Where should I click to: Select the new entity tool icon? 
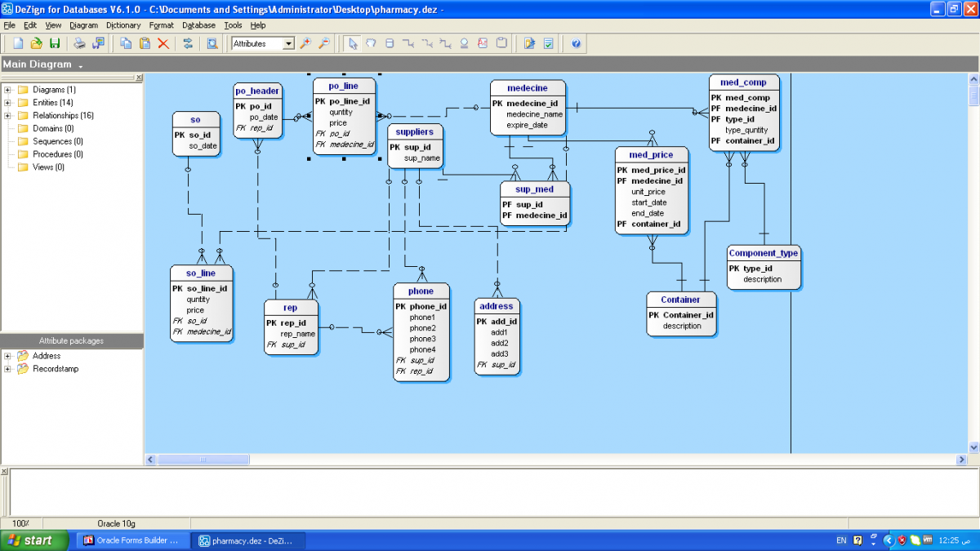point(389,43)
